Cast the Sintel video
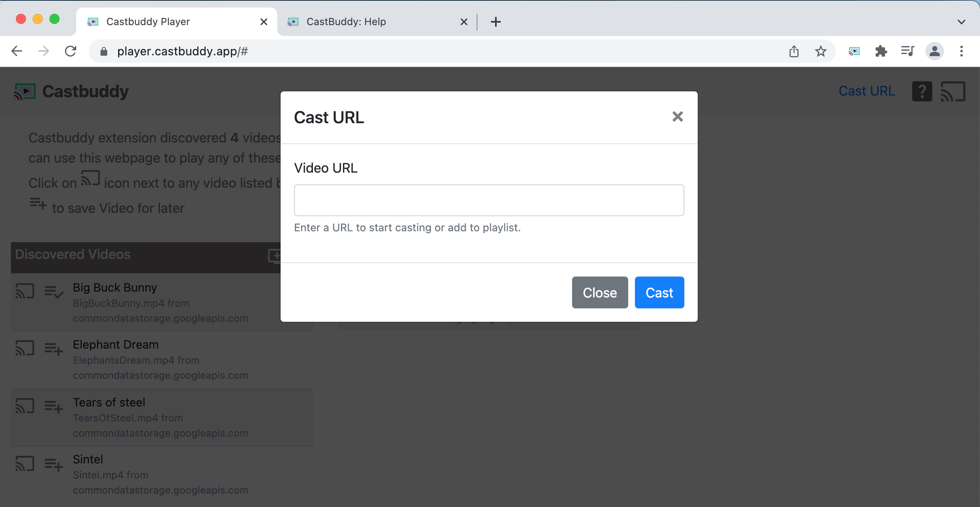The width and height of the screenshot is (980, 507). pos(25,464)
